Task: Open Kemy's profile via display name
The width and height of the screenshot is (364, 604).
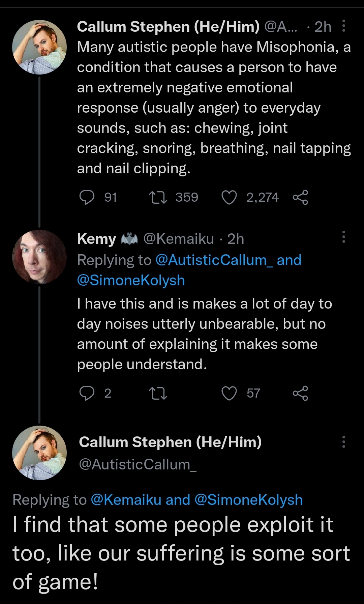Action: coord(96,239)
